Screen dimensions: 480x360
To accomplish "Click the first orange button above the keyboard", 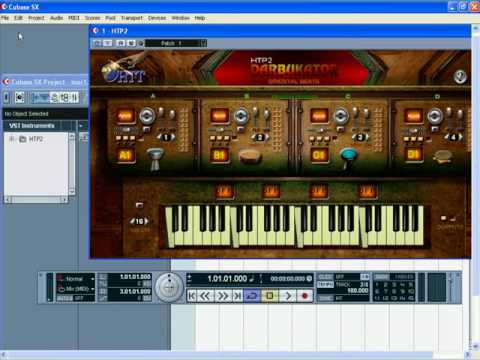I will 224,192.
